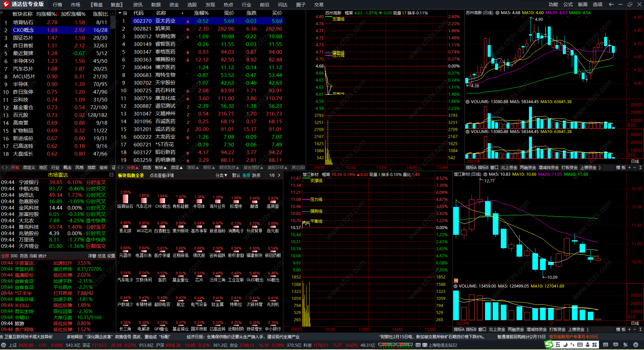
Task: Expand the 港股▲ tab menu
Action: (x=193, y=167)
